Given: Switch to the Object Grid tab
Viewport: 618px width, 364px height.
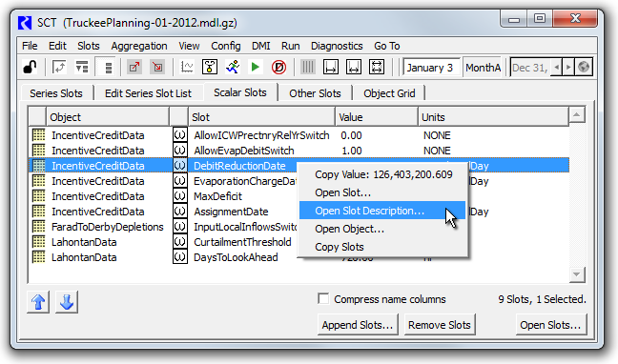Looking at the screenshot, I should (x=389, y=93).
